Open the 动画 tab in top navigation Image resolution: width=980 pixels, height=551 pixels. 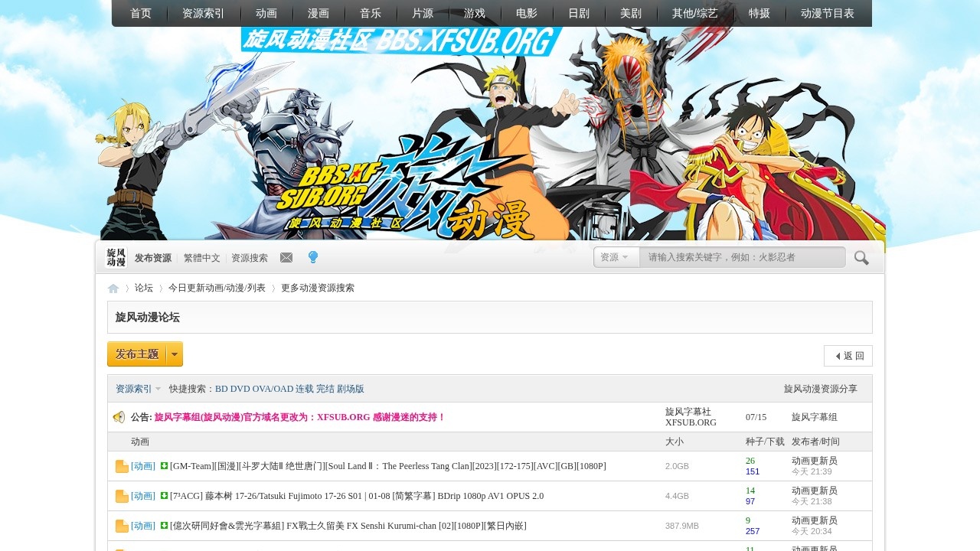(x=266, y=13)
